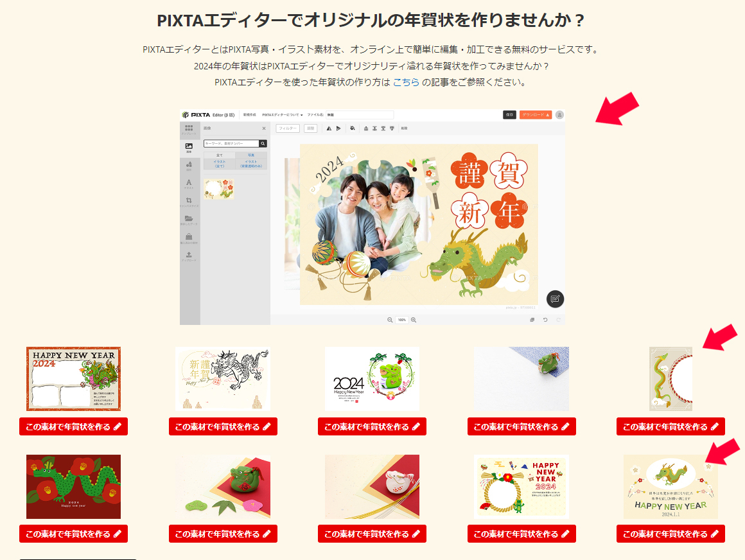745x560 pixels.
Task: Click the magnifier search button in editor panel
Action: click(263, 143)
